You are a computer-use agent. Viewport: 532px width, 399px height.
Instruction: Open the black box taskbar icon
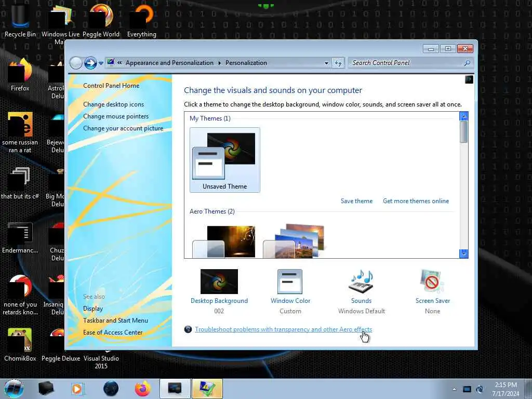click(46, 389)
